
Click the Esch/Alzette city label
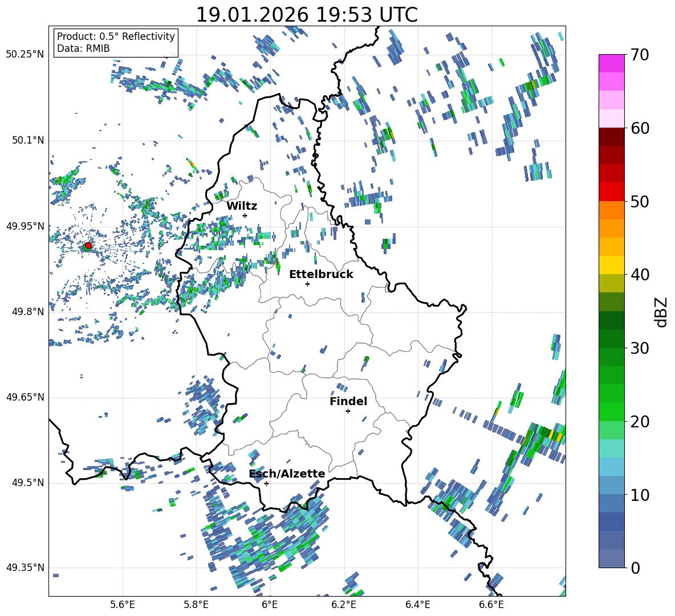click(287, 474)
